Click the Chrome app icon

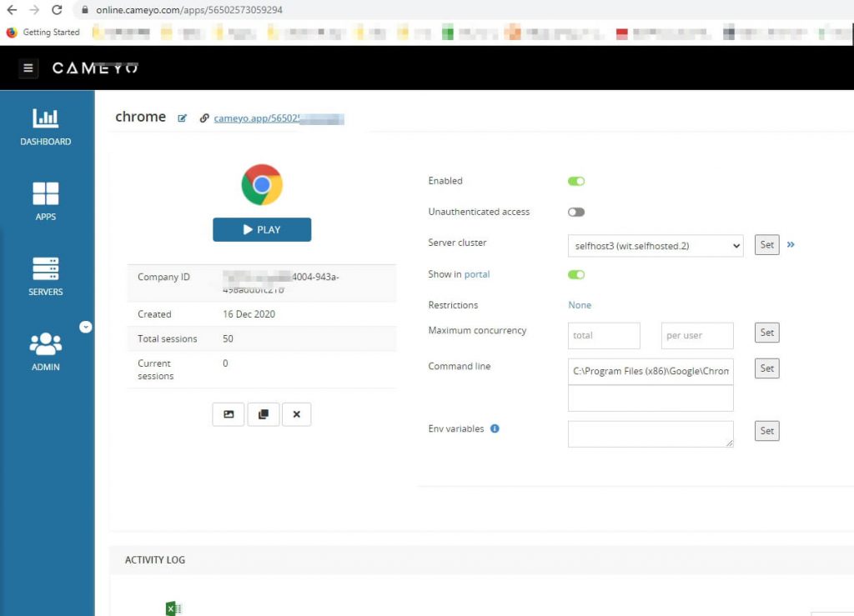[x=262, y=184]
